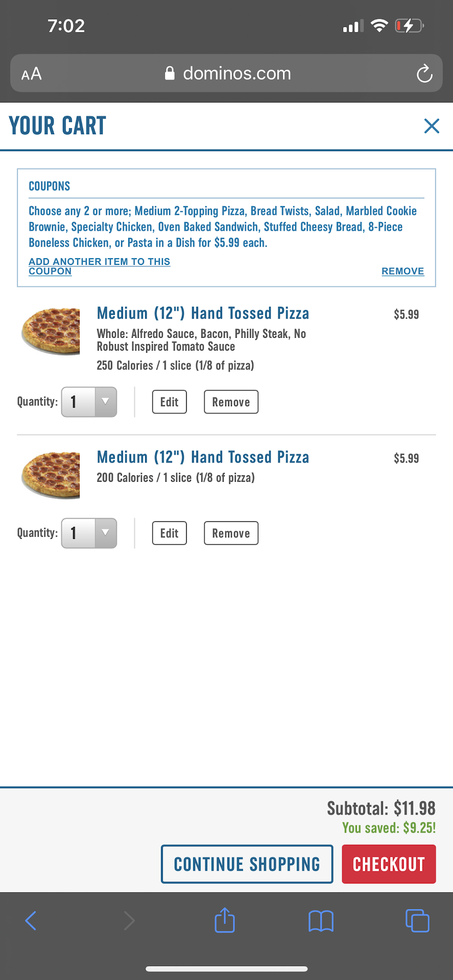Open quantity dropdown for first pizza
453x980 pixels.
pyautogui.click(x=89, y=402)
